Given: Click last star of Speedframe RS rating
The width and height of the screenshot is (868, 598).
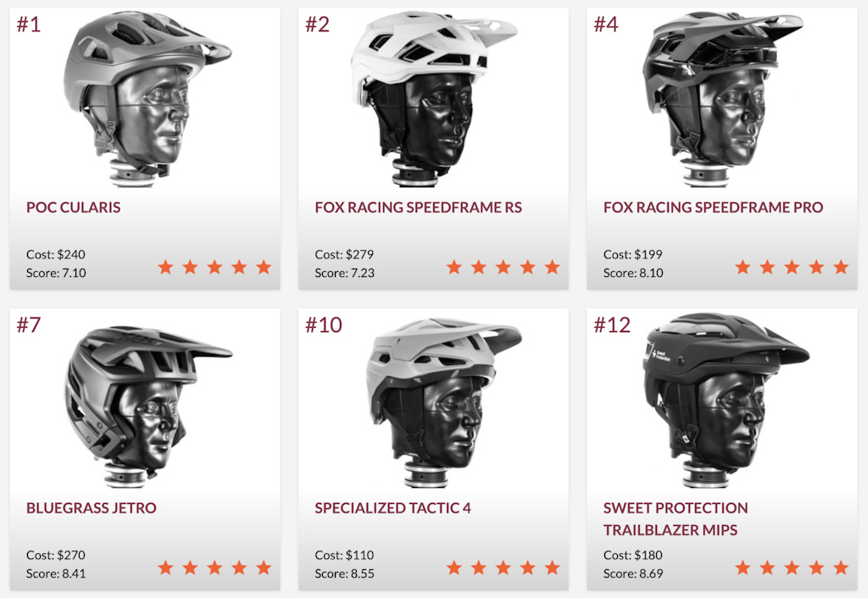Looking at the screenshot, I should 552,267.
